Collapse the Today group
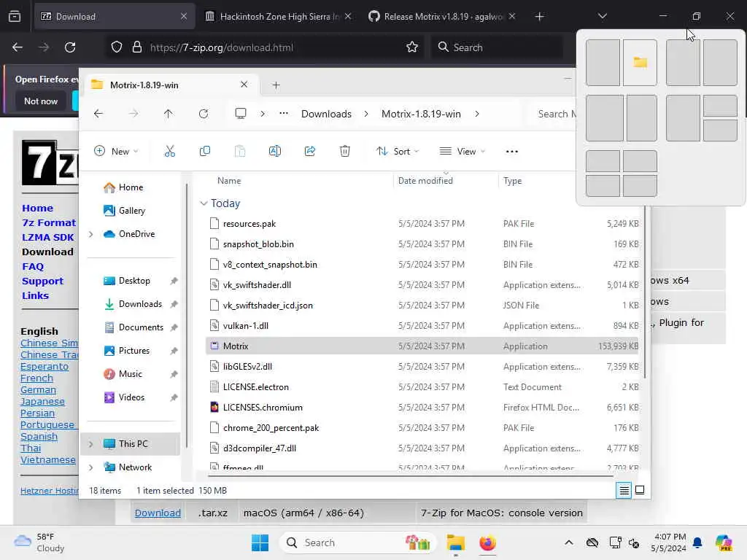This screenshot has width=747, height=560. click(204, 203)
